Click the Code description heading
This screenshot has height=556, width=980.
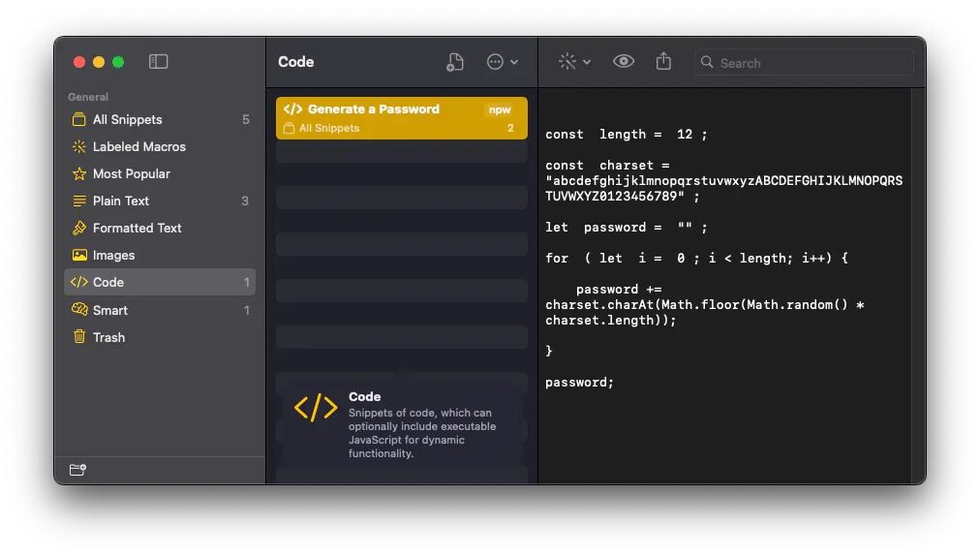coord(364,396)
